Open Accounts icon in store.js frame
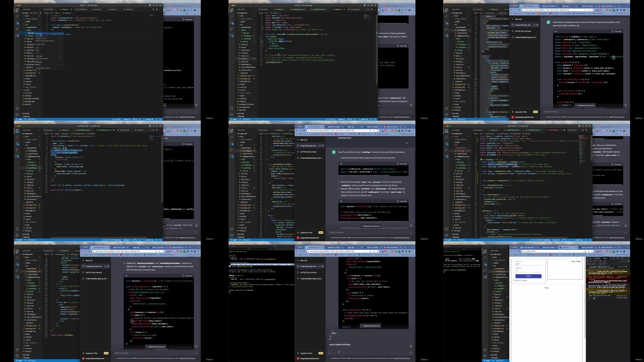 coord(17,108)
